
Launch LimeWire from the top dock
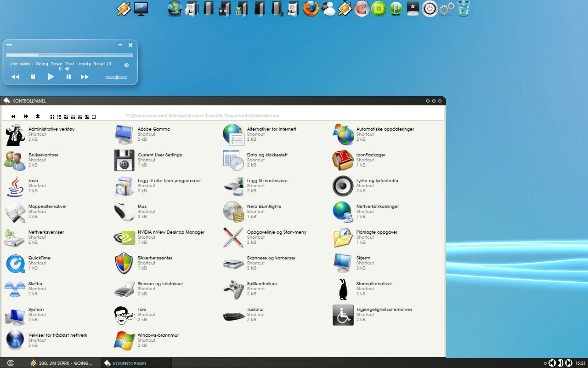379,9
